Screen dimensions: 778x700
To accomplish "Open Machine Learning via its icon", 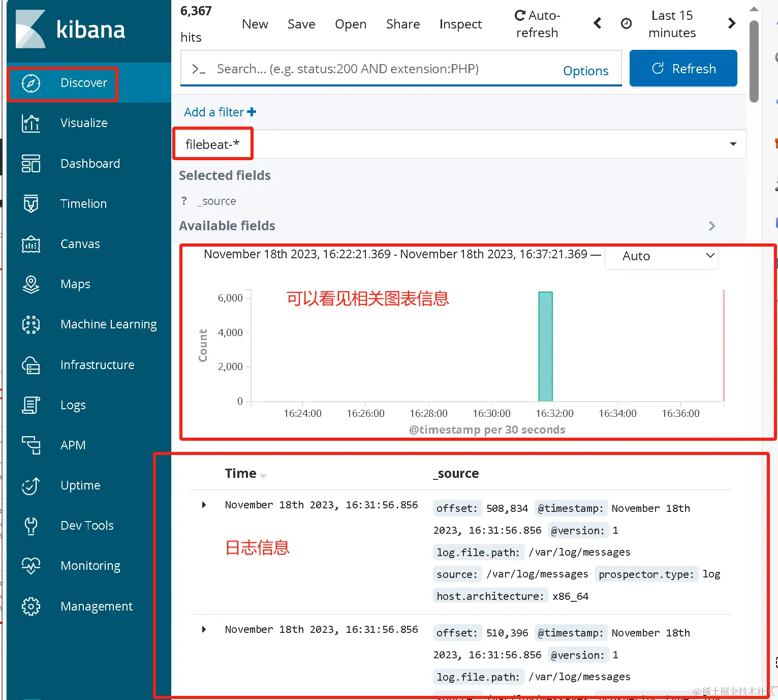I will click(31, 324).
